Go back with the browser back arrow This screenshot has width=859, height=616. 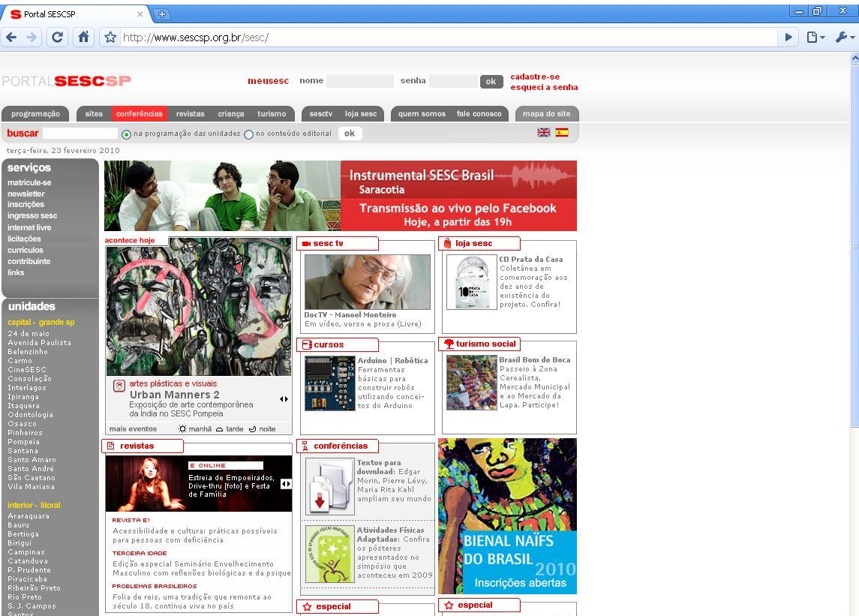click(x=11, y=38)
